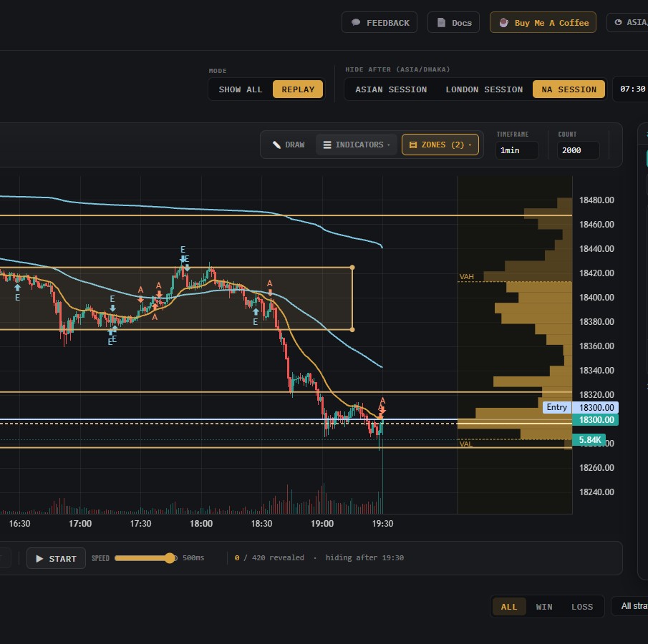Click the pencil icon beside DRAW
This screenshot has height=644, width=648.
tap(276, 145)
